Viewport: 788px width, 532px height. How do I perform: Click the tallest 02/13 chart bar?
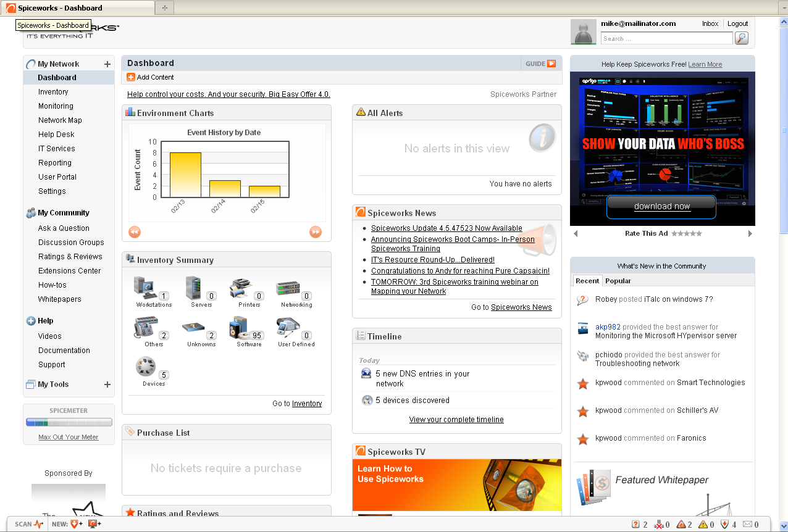pos(185,175)
